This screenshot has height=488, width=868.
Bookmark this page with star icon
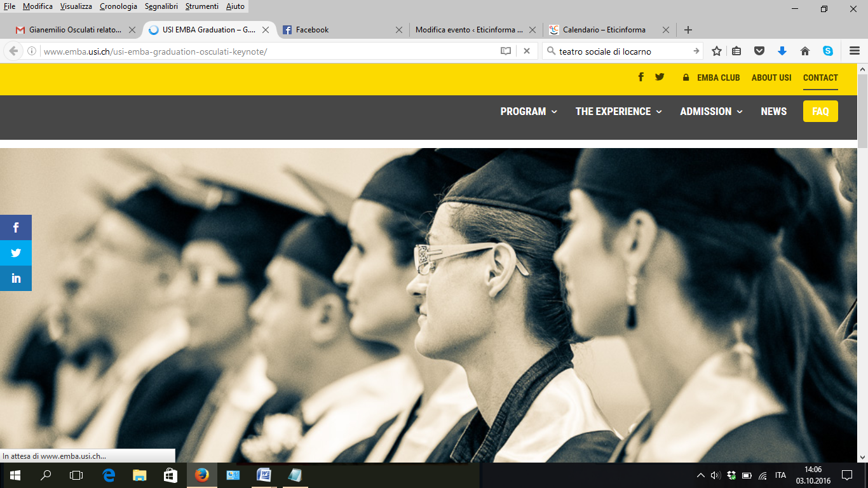click(717, 51)
